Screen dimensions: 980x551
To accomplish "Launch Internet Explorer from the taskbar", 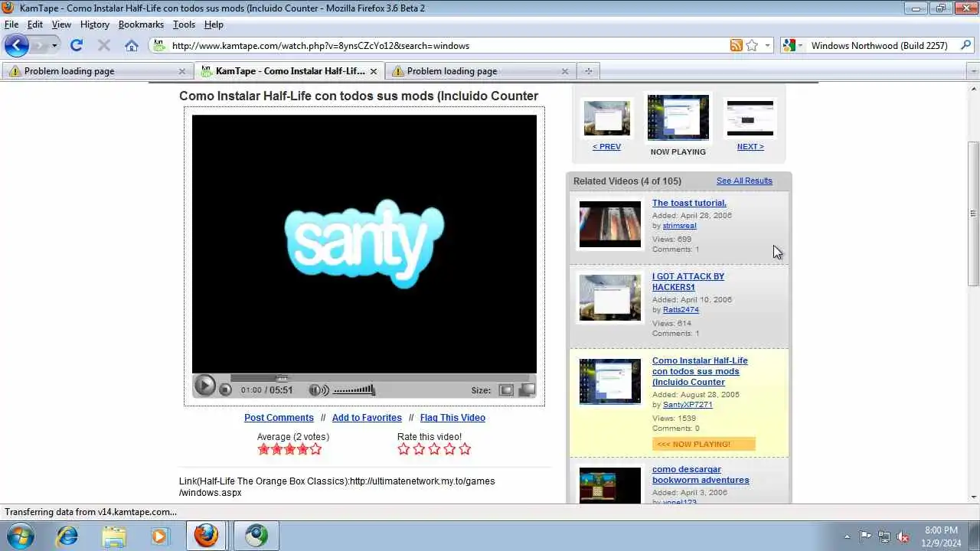I will pyautogui.click(x=67, y=536).
